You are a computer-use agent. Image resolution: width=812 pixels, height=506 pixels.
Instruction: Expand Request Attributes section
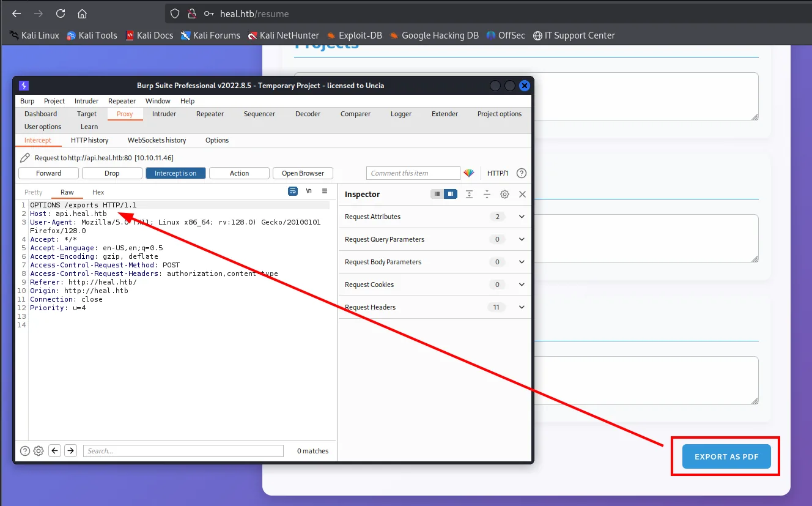435,217
